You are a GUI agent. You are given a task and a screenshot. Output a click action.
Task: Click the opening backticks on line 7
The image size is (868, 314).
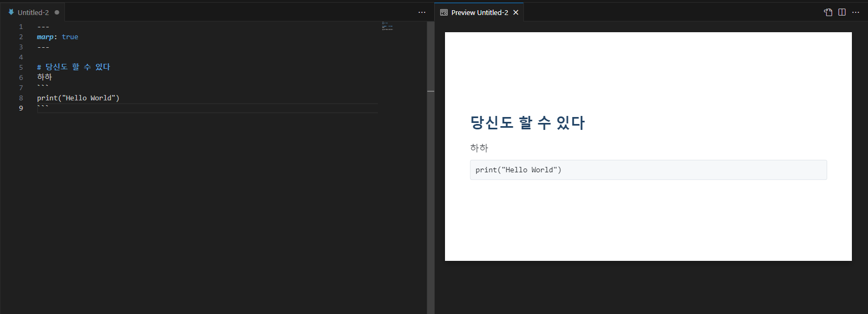coord(43,86)
